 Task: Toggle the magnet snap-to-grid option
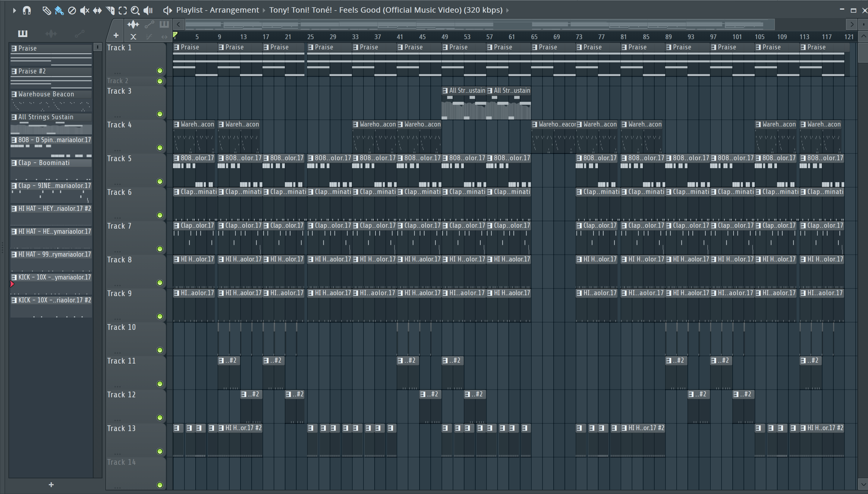tap(27, 11)
